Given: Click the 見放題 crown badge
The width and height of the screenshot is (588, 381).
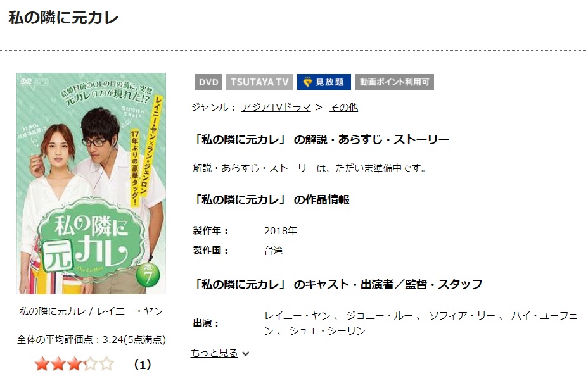Looking at the screenshot, I should [324, 82].
